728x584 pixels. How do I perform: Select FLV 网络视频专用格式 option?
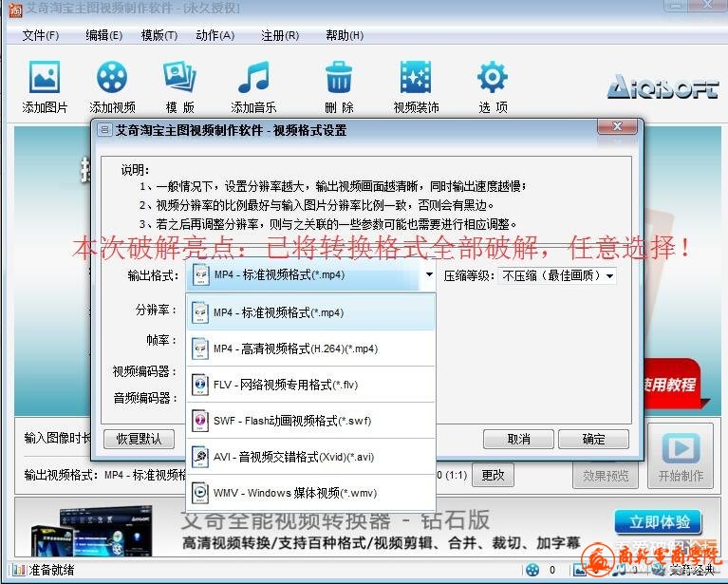(x=310, y=385)
